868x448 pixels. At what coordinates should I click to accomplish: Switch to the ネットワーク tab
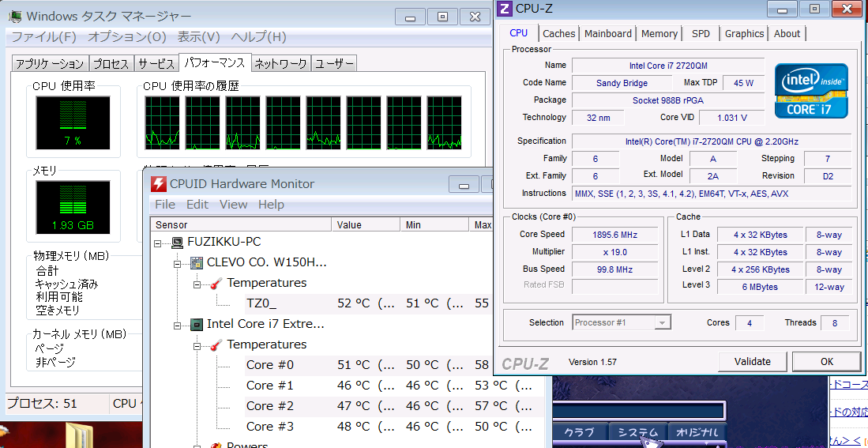(x=280, y=64)
